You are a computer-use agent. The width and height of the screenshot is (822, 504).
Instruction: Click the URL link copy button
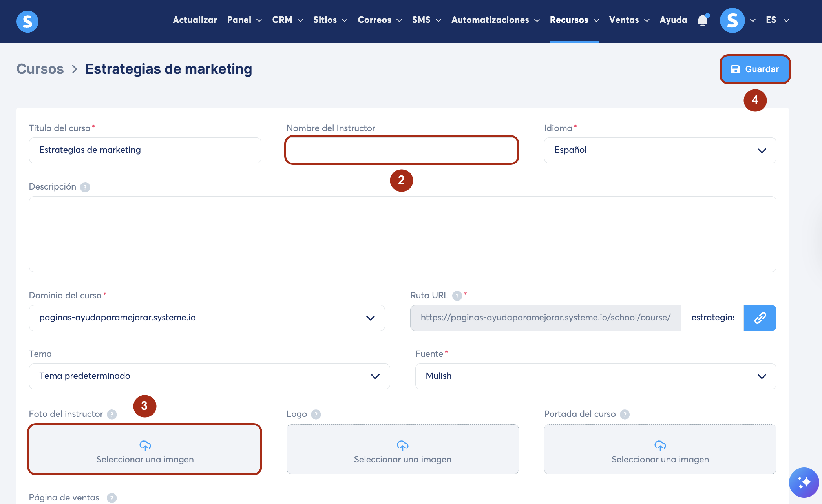[760, 318]
